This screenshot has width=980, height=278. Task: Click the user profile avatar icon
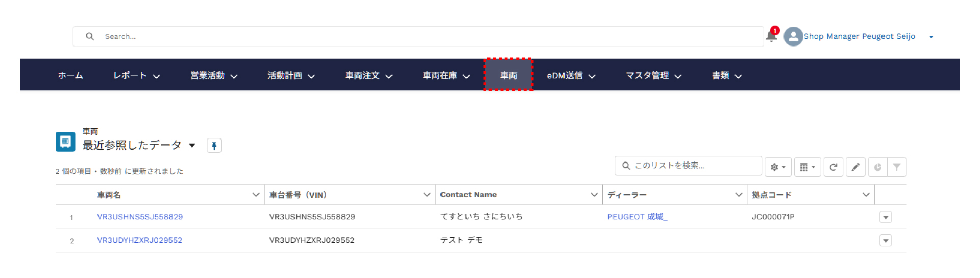click(x=793, y=37)
